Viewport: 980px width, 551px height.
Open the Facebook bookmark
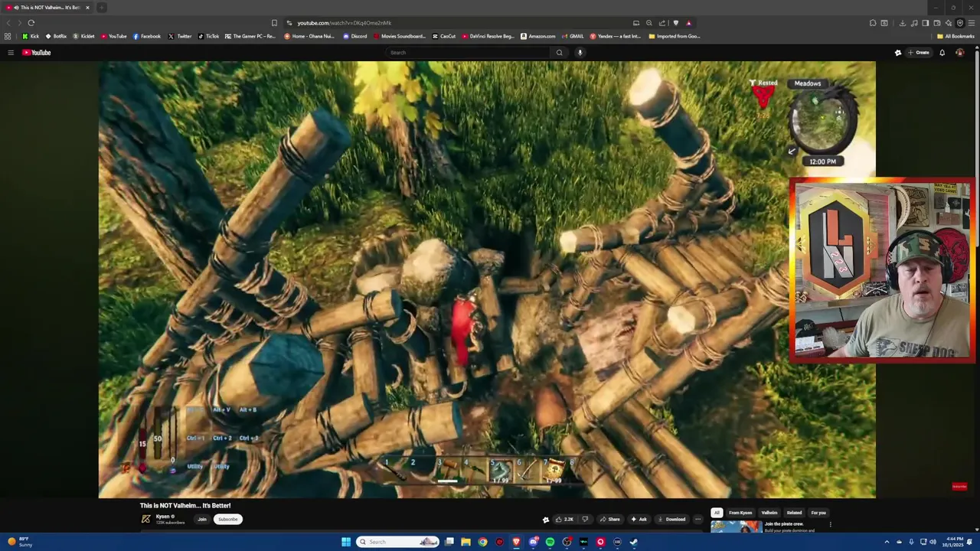(x=147, y=36)
